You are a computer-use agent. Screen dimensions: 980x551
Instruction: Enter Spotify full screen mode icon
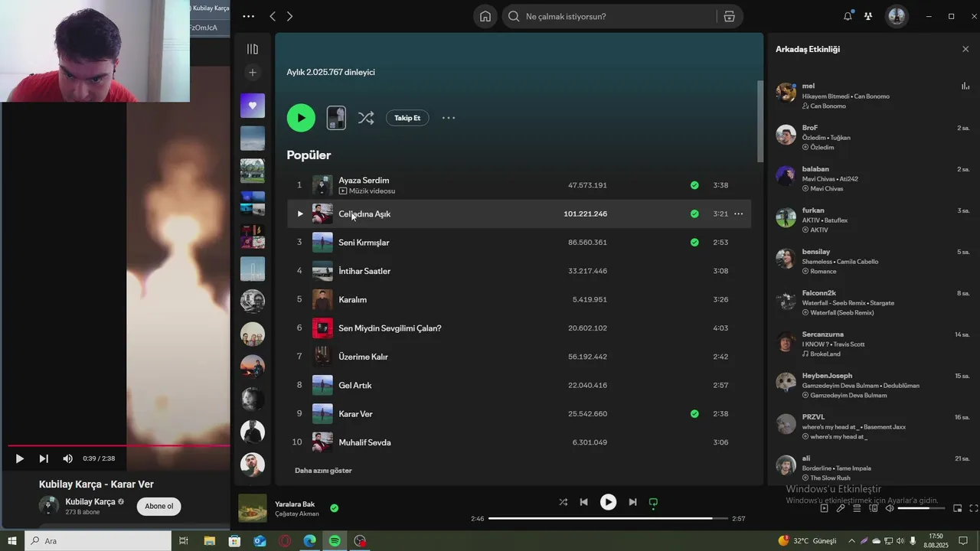974,508
